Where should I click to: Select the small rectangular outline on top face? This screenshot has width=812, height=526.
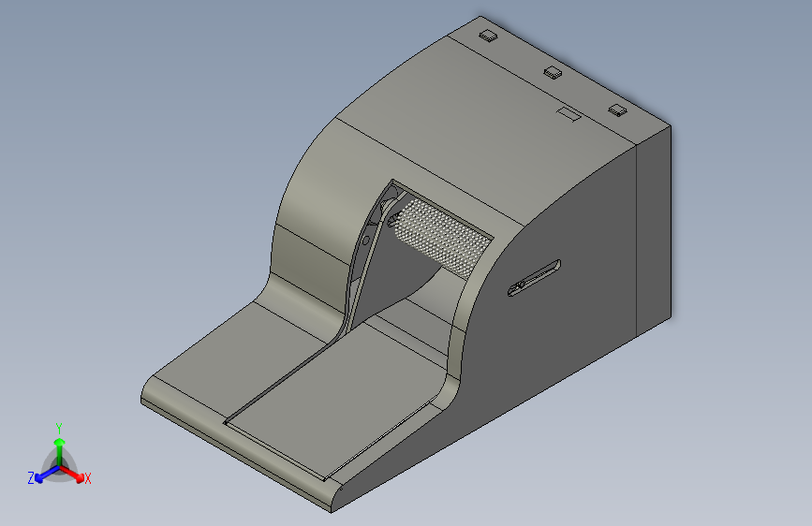[x=568, y=114]
